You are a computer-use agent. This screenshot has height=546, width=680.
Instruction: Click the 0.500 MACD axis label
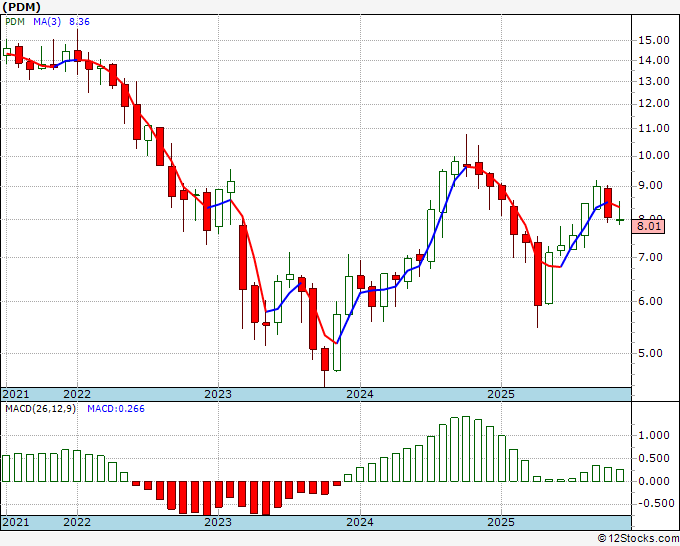pos(654,458)
